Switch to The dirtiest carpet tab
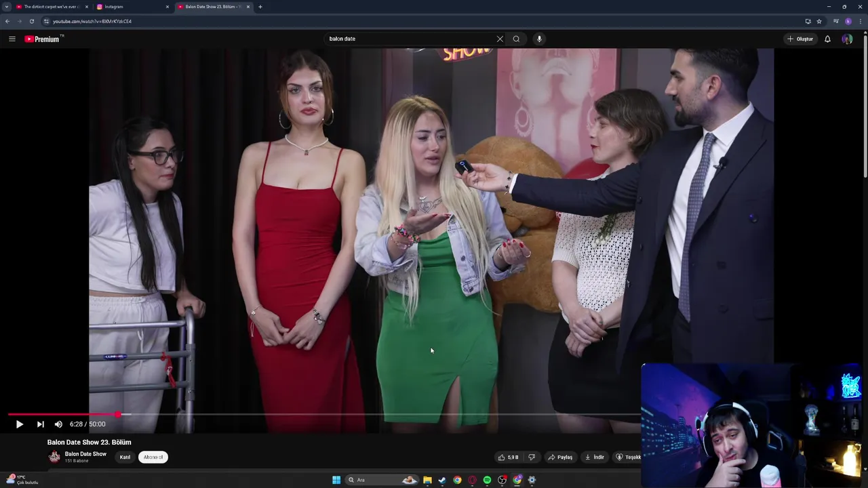Image resolution: width=868 pixels, height=488 pixels. (51, 7)
